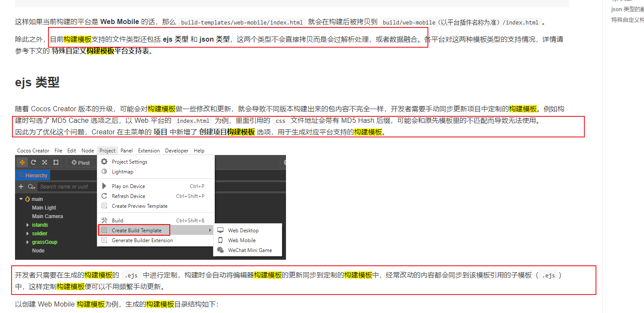
Task: Click the 'Ctrl+Shift+P' shortcut text
Action: point(190,196)
